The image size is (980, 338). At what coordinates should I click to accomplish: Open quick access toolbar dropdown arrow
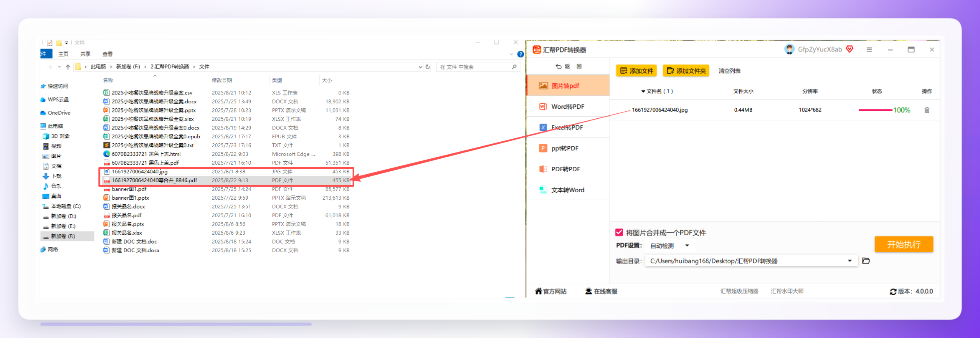tap(66, 43)
